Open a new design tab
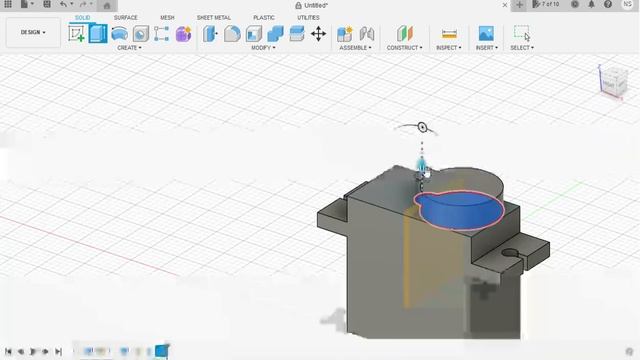 519,5
